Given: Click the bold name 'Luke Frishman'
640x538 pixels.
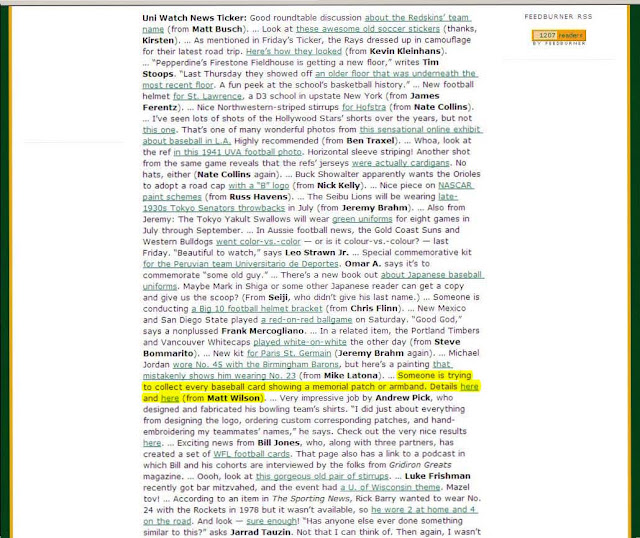Looking at the screenshot, I should tap(437, 476).
